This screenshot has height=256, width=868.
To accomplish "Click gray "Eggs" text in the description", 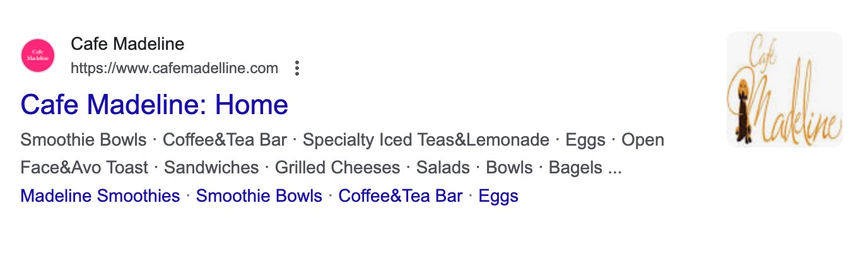I will point(585,140).
